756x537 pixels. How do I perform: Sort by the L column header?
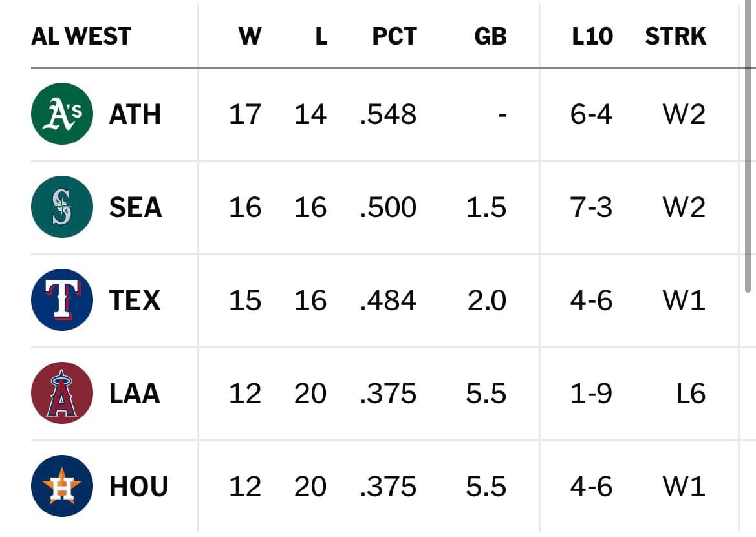(321, 36)
